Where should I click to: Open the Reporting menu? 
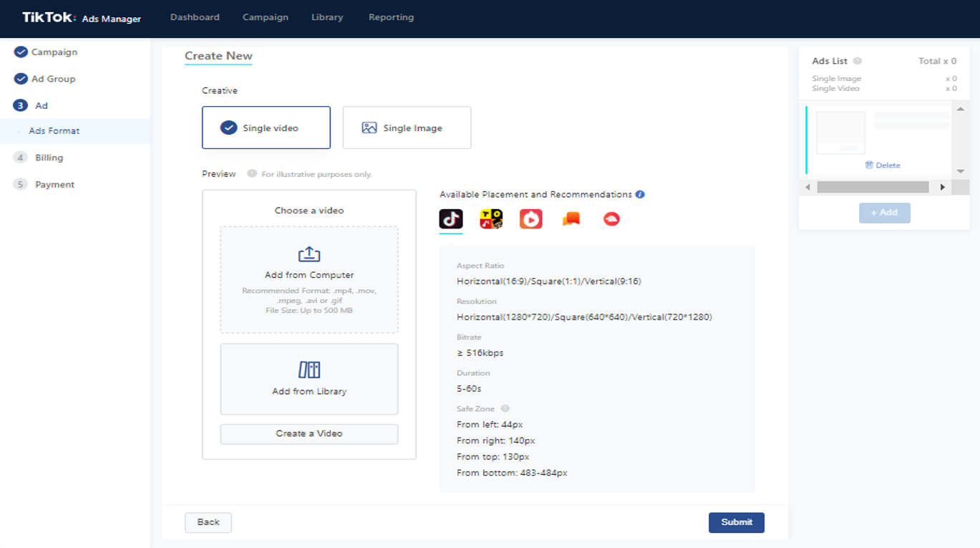click(391, 17)
